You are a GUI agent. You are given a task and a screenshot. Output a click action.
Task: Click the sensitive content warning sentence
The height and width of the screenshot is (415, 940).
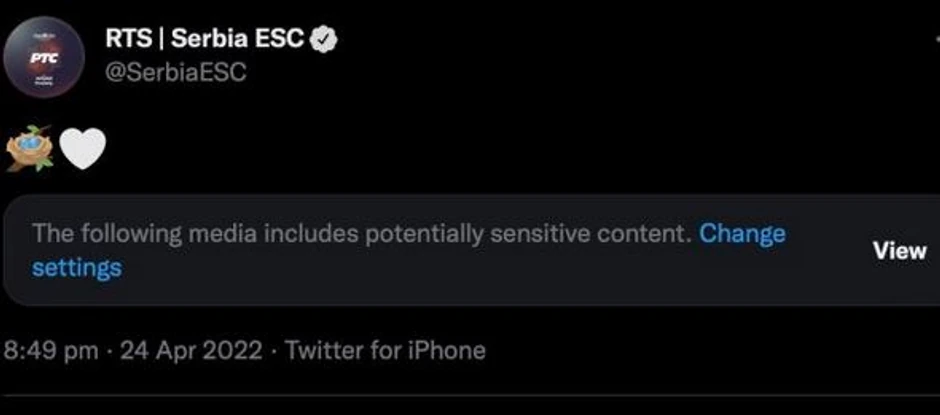[x=360, y=234]
